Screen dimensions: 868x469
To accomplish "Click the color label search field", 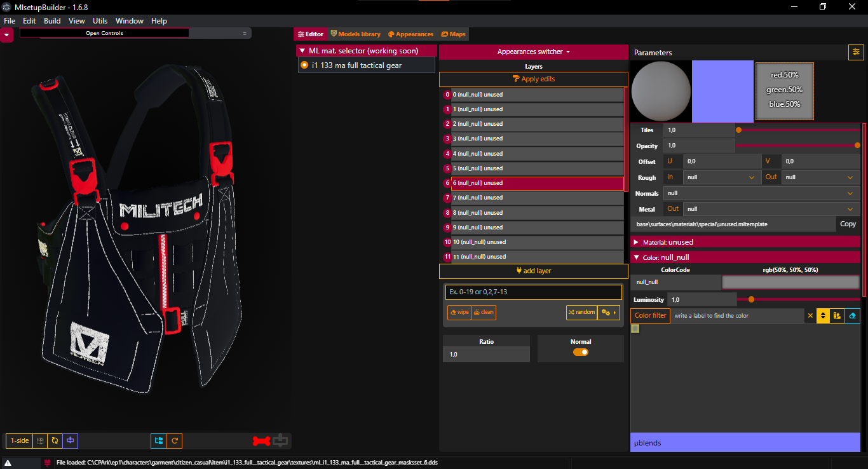I will tap(738, 316).
